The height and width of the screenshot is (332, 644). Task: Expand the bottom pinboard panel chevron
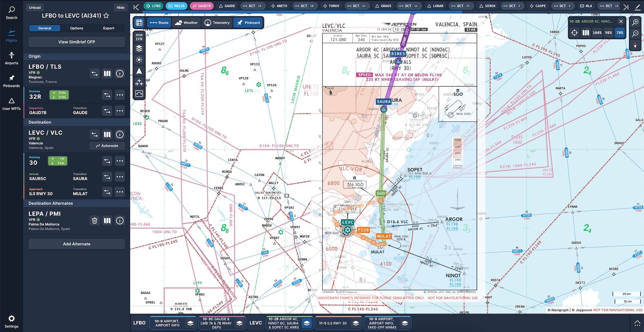637,323
